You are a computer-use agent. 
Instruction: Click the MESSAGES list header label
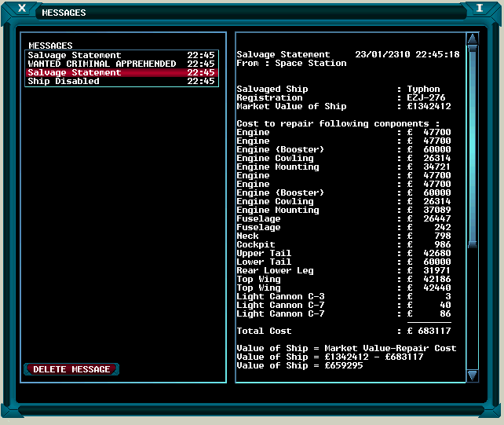point(50,46)
